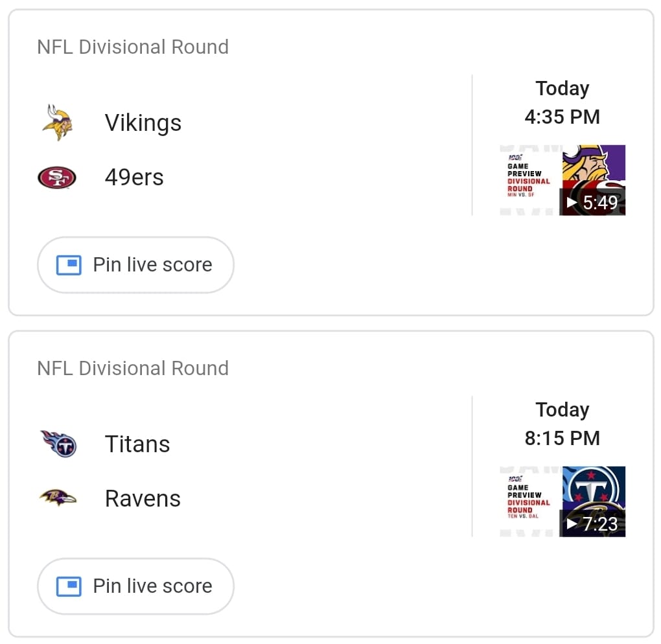This screenshot has width=661, height=644.
Task: Open MIN vs. SF preview thumbnail
Action: tap(562, 180)
